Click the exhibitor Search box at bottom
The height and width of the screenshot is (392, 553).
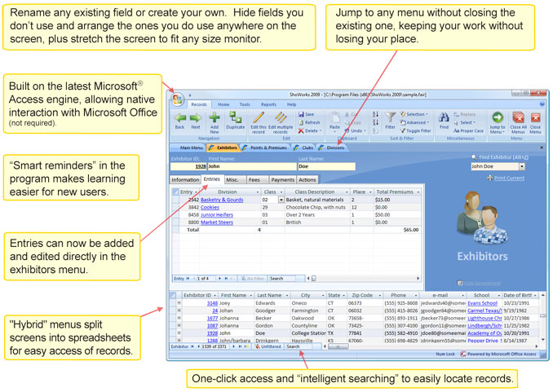[302, 346]
